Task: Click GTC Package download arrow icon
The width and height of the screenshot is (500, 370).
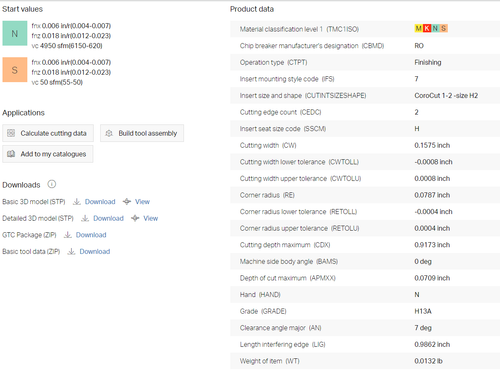Action: pyautogui.click(x=68, y=235)
